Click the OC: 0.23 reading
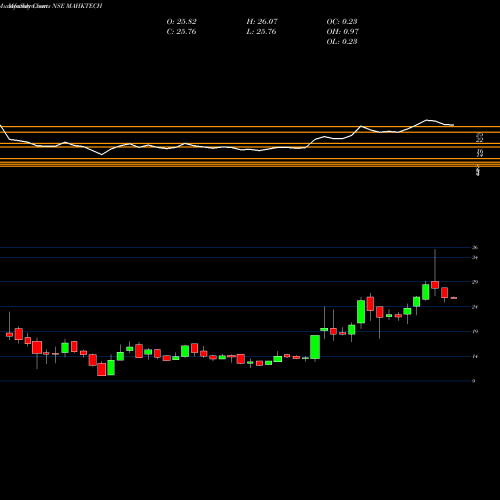500x500 pixels. (342, 22)
